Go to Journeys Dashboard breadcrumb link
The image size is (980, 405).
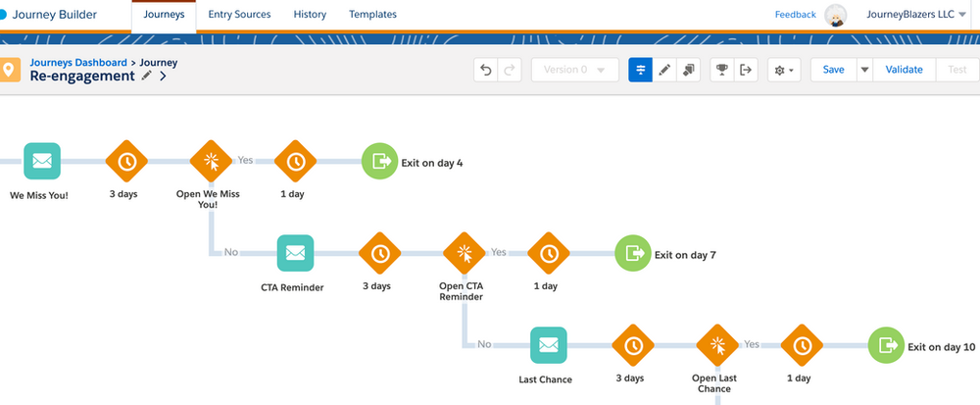[x=78, y=63]
